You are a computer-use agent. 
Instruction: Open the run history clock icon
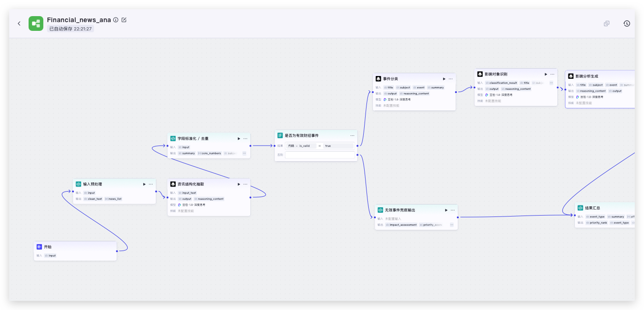click(626, 23)
